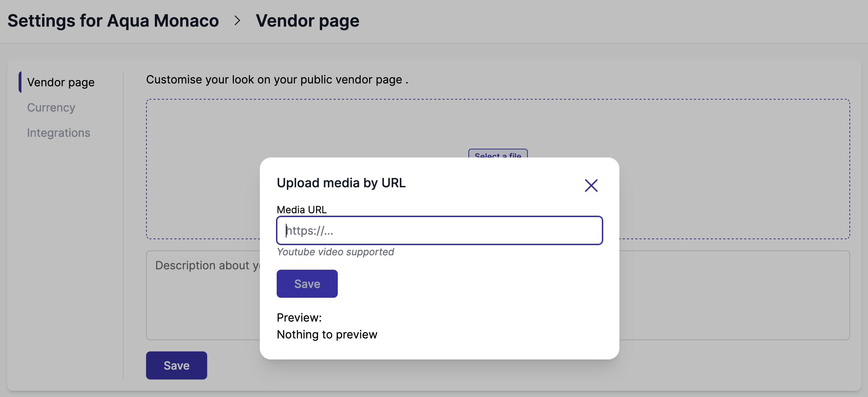Click the Media URL field label
The height and width of the screenshot is (397, 868).
coord(301,209)
